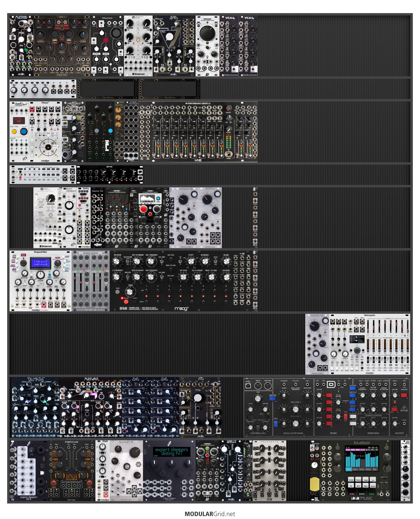420x519 pixels.
Task: Click the Model D Tune knob
Action: [x=258, y=398]
